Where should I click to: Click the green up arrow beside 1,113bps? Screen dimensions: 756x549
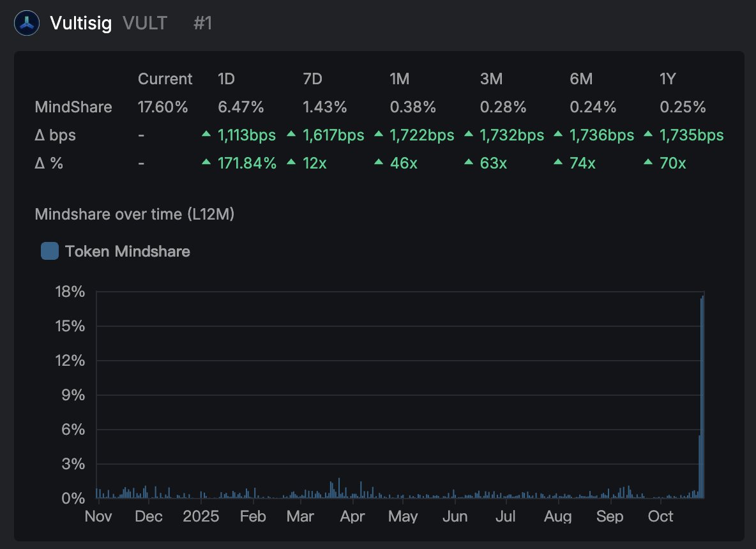(x=206, y=135)
